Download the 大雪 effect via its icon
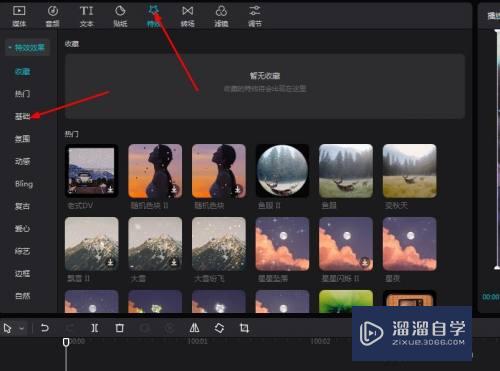The height and width of the screenshot is (371, 500). [174, 263]
